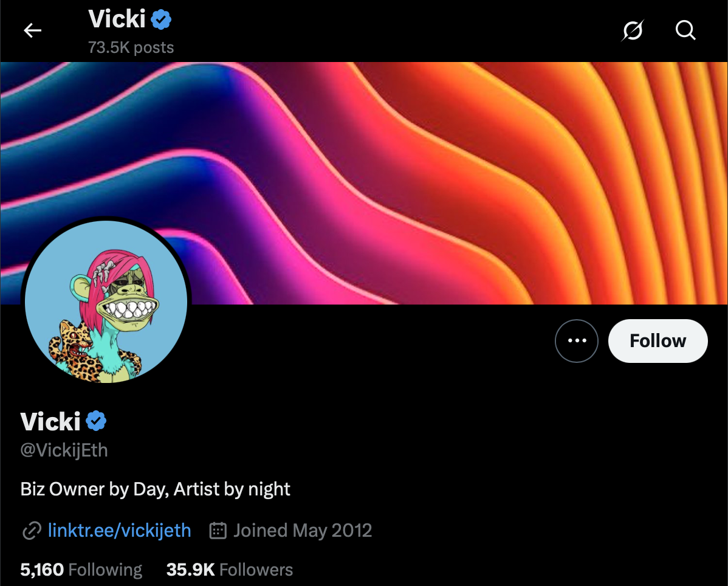Open the more options ellipsis button
Image resolution: width=728 pixels, height=586 pixels.
(x=576, y=341)
